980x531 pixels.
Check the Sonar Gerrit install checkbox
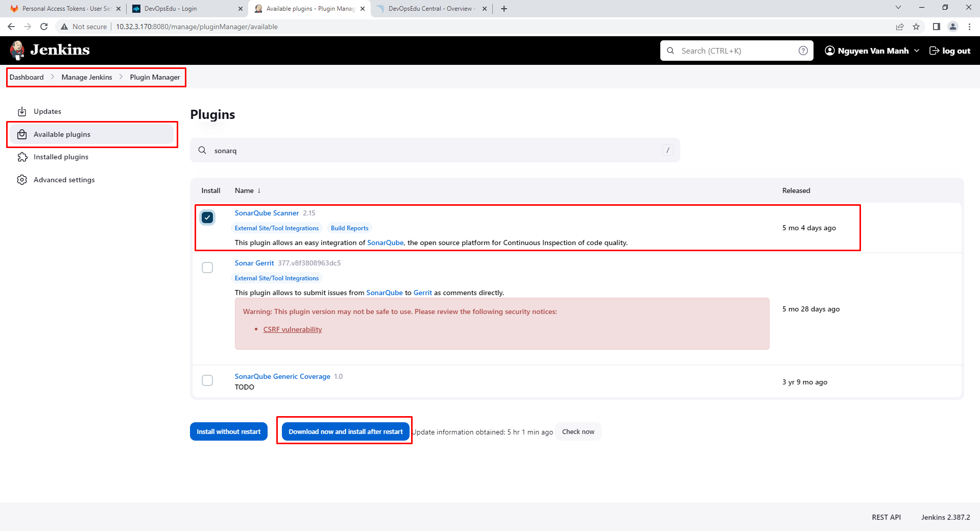207,268
